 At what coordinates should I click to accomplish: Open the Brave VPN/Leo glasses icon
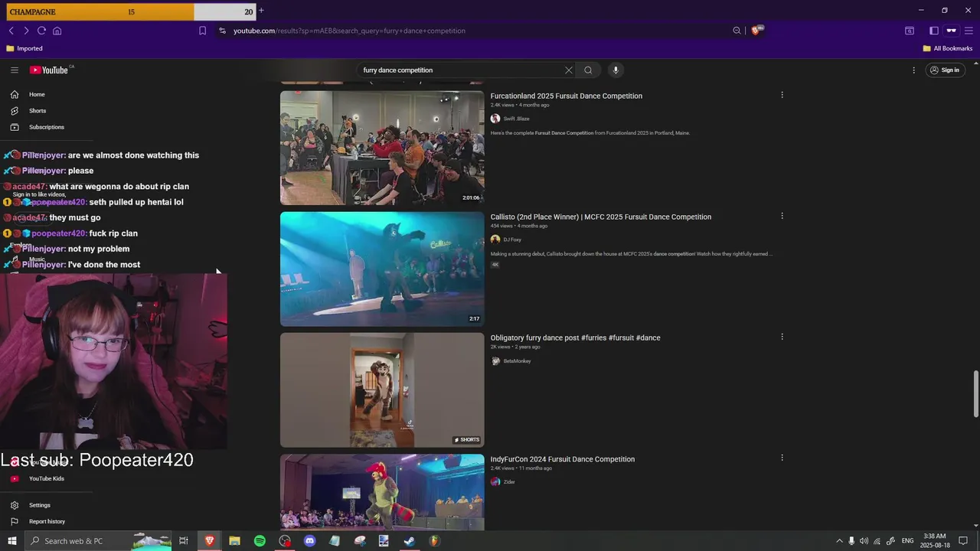tap(952, 31)
